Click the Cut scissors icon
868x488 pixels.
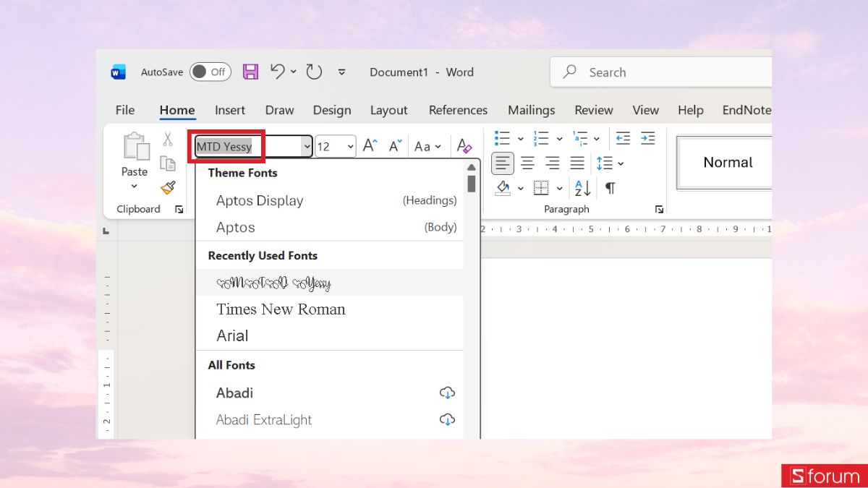click(168, 139)
